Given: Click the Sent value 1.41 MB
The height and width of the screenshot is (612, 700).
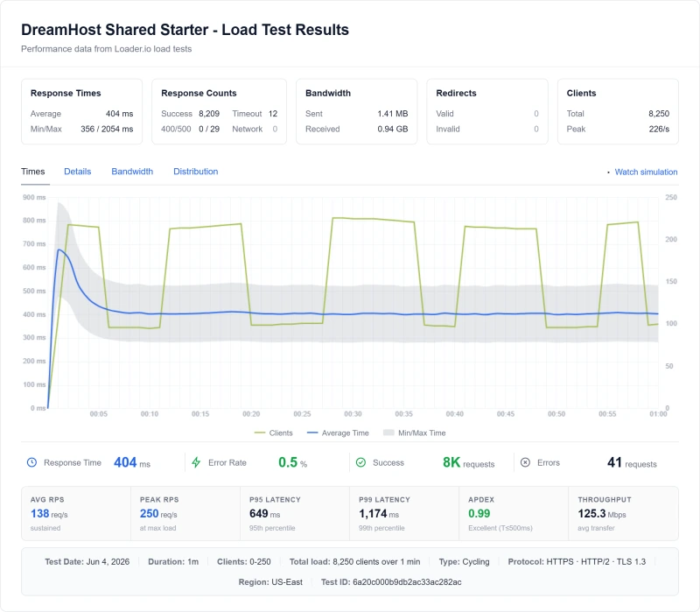Looking at the screenshot, I should tap(393, 114).
